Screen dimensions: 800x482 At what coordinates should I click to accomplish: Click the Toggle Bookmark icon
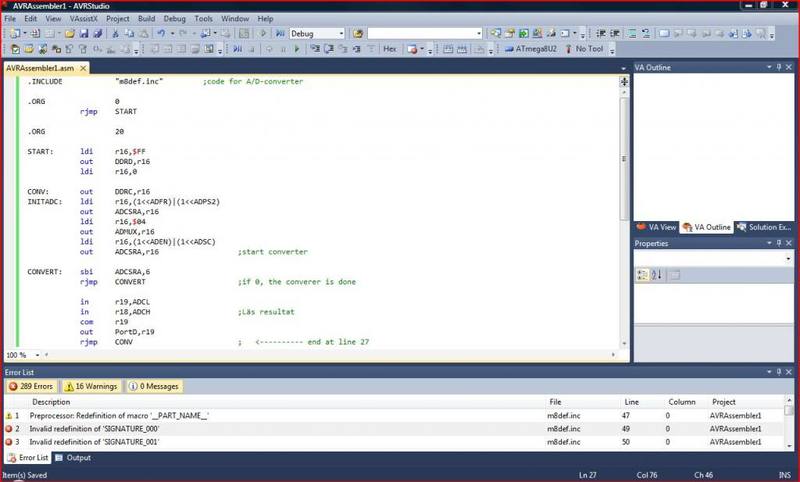664,34
